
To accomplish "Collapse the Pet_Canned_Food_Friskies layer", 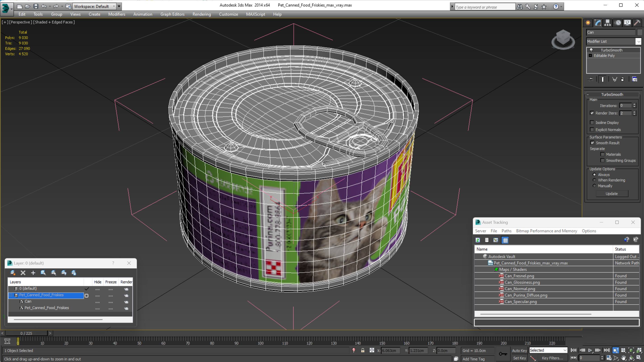I will click(11, 295).
